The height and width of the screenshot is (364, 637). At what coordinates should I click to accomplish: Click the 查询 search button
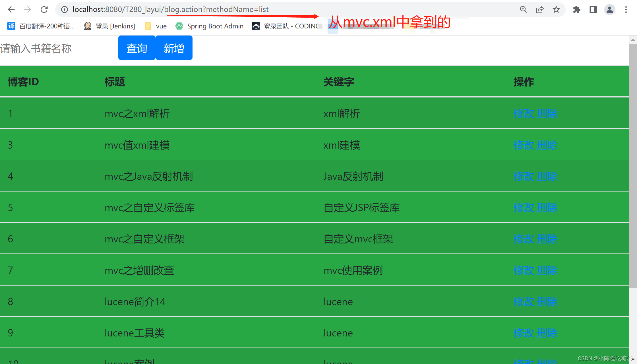tap(137, 48)
